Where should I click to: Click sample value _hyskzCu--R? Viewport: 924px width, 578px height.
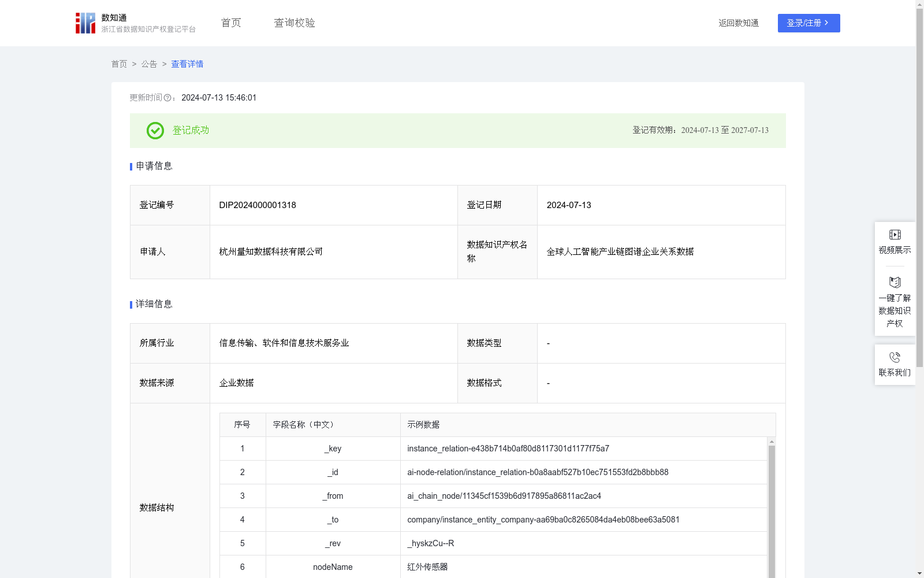point(431,543)
